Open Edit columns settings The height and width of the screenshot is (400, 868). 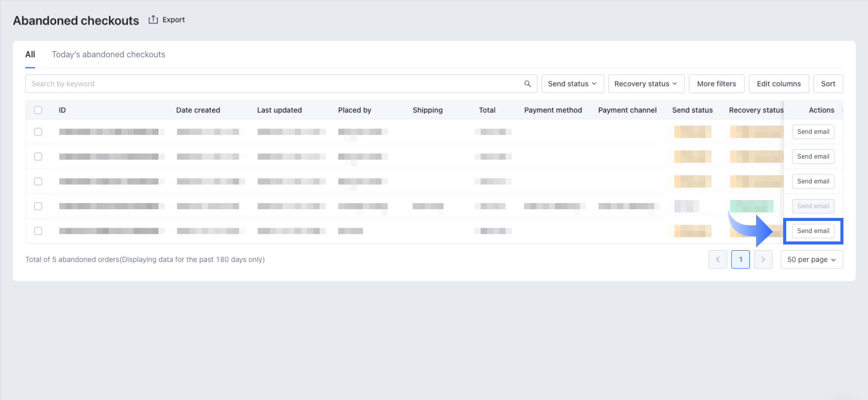coord(779,84)
